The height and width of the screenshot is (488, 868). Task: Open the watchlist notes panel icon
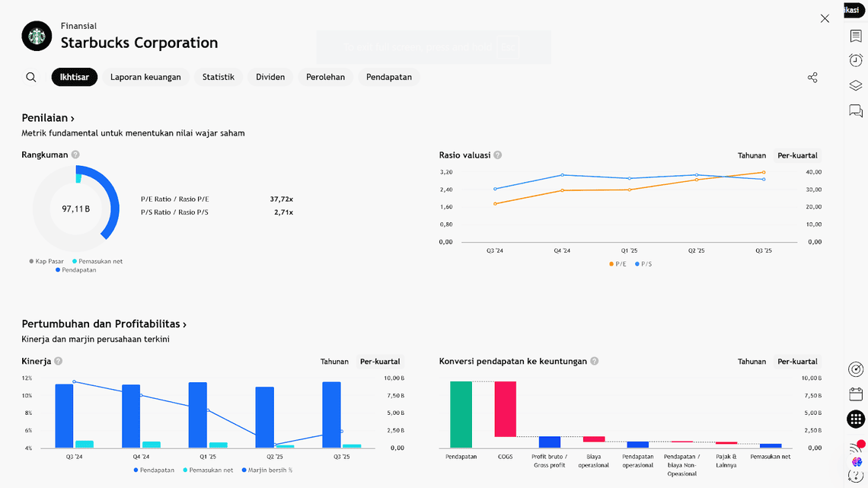pos(856,37)
